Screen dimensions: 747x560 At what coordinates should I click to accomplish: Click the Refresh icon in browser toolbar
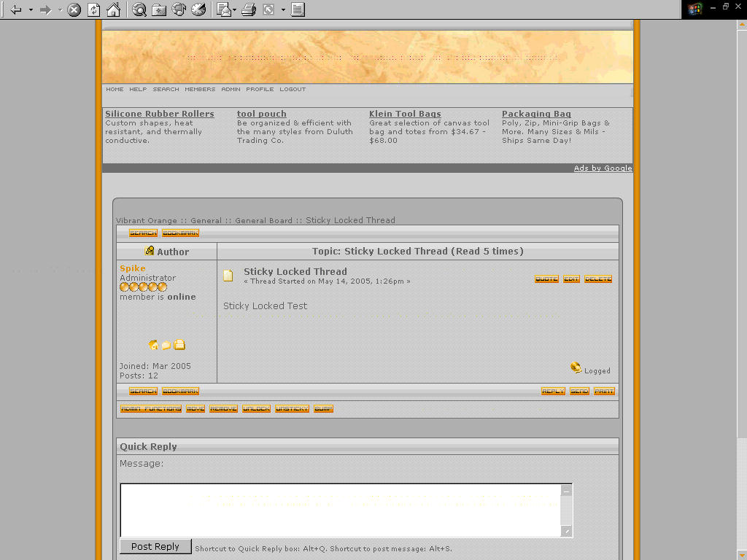coord(93,9)
